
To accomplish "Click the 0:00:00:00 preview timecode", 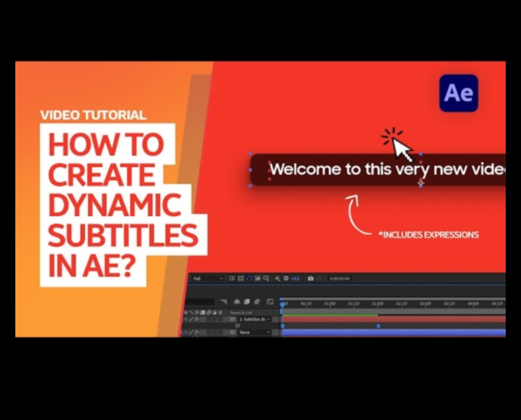I will (x=339, y=278).
